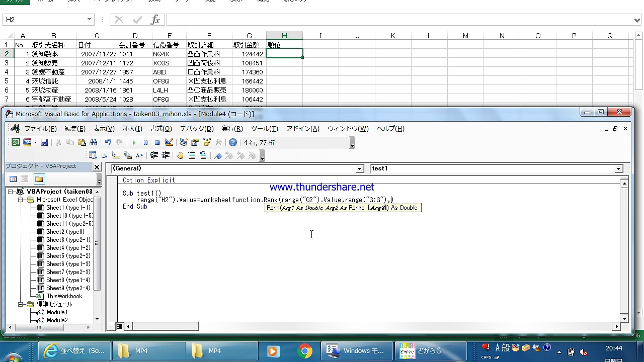The width and height of the screenshot is (644, 362).
Task: Open VBA help question mark icon
Action: click(x=232, y=143)
